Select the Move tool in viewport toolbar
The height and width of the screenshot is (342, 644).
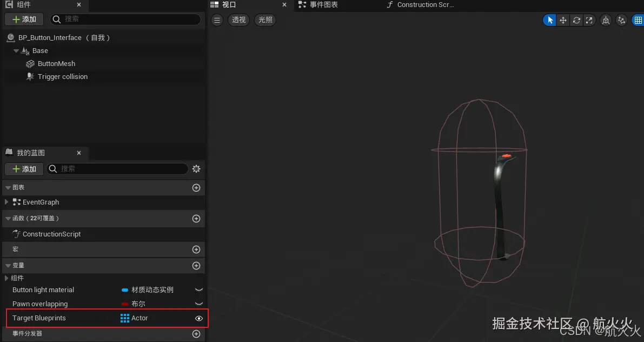563,20
